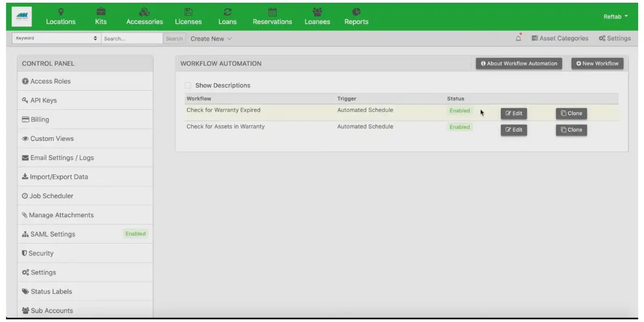
Task: Open Manage Attachments
Action: tap(85, 215)
